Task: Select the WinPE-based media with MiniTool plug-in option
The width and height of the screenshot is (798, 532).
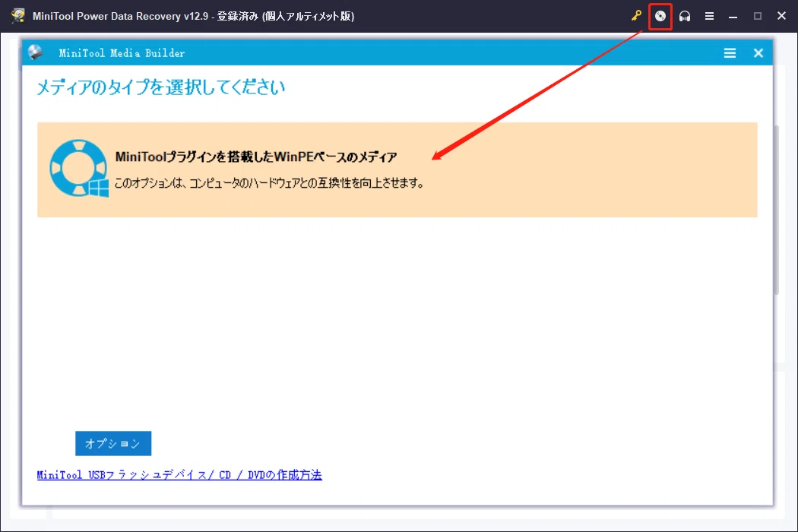Action: click(x=397, y=169)
